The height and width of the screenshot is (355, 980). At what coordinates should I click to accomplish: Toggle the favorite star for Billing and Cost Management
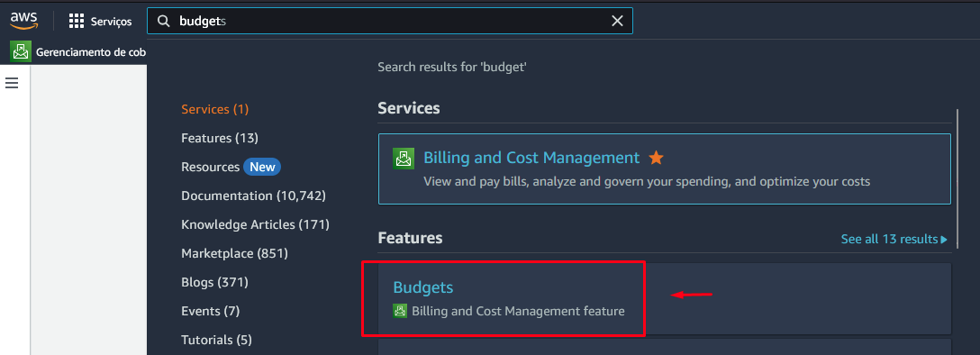click(656, 158)
